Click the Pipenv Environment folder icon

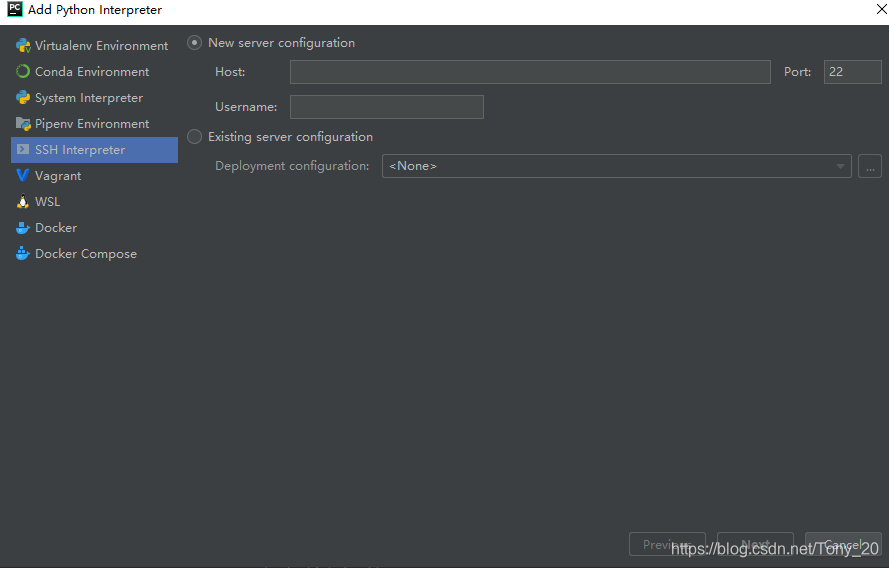23,124
